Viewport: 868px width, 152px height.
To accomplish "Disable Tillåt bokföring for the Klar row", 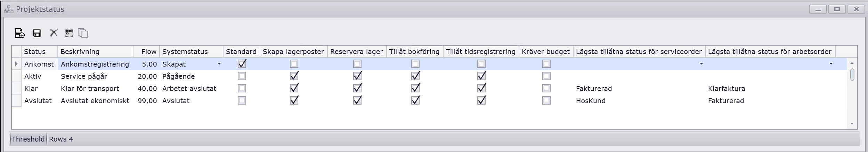I will (415, 88).
